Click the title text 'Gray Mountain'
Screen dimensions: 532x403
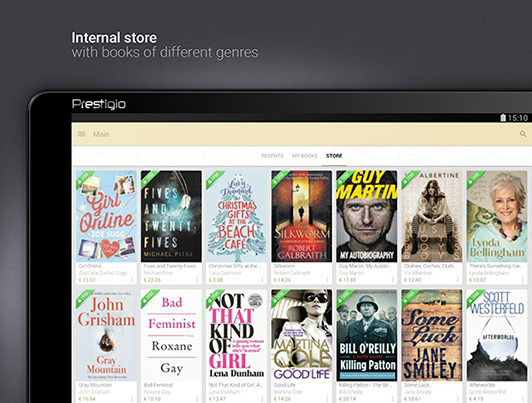pyautogui.click(x=95, y=385)
